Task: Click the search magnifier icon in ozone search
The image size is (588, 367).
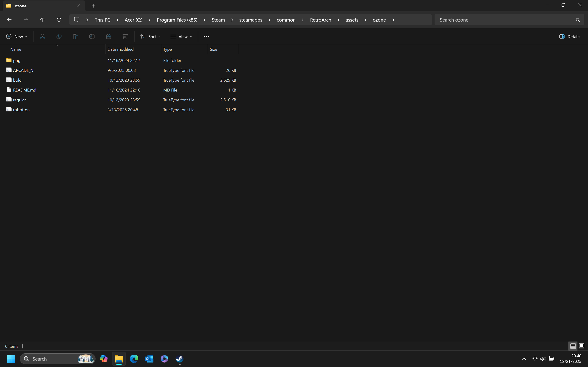Action: [x=578, y=20]
